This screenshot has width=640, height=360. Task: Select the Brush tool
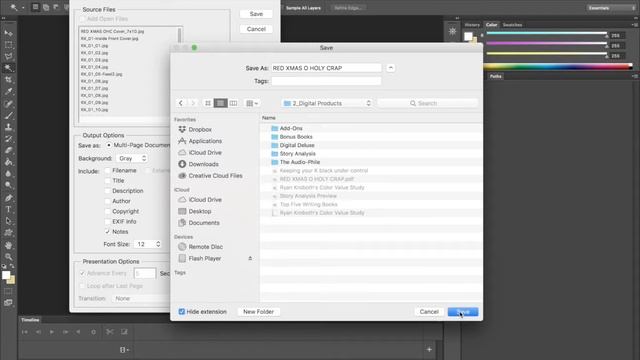8,116
